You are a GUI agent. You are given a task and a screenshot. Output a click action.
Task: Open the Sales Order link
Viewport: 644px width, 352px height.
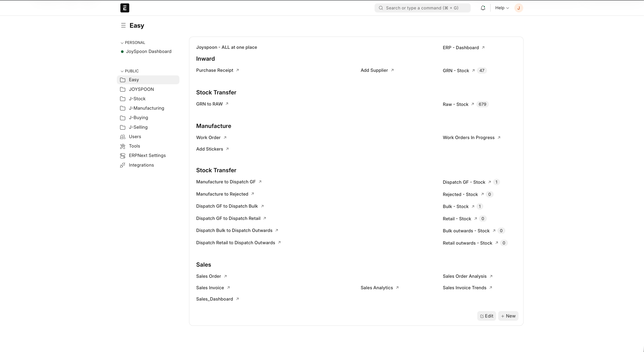[209, 276]
